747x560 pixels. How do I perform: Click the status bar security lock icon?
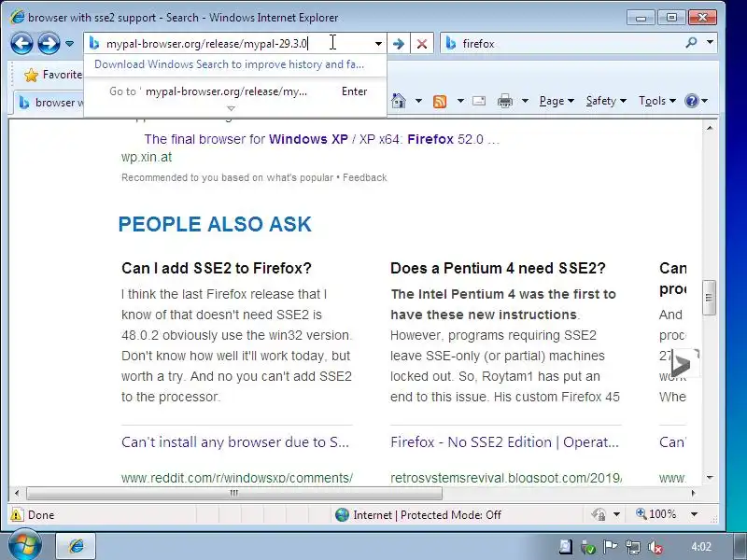(599, 514)
